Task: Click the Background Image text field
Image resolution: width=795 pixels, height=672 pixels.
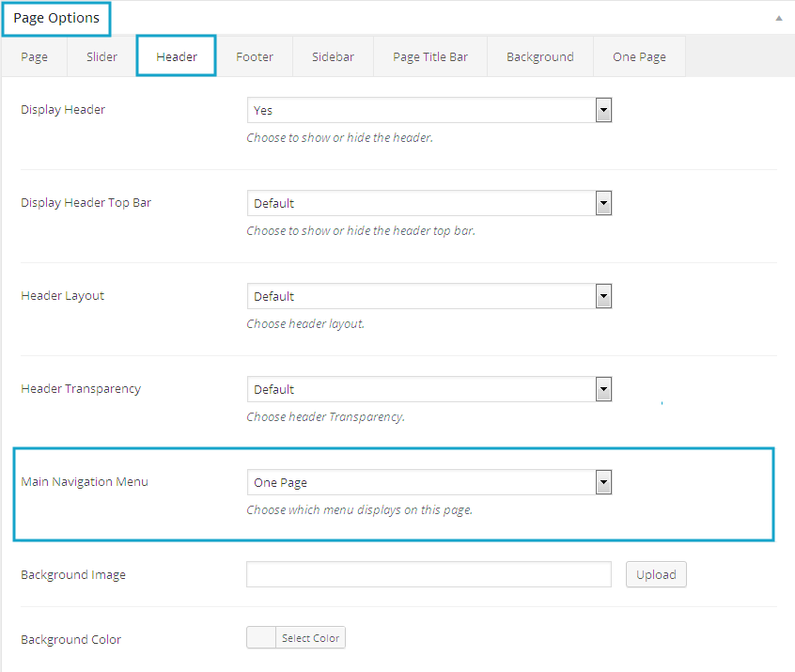Action: [429, 574]
